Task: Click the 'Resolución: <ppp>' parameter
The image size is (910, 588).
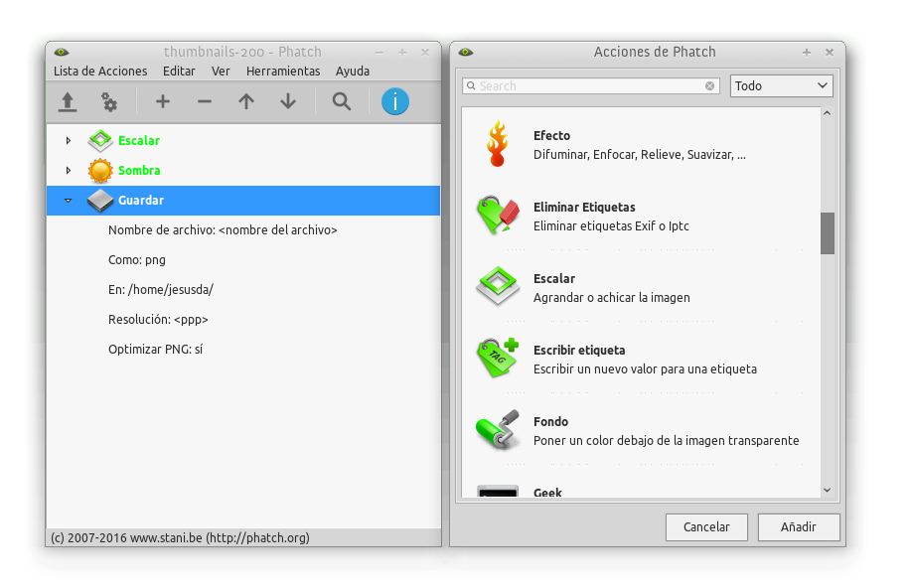Action: pyautogui.click(x=158, y=319)
